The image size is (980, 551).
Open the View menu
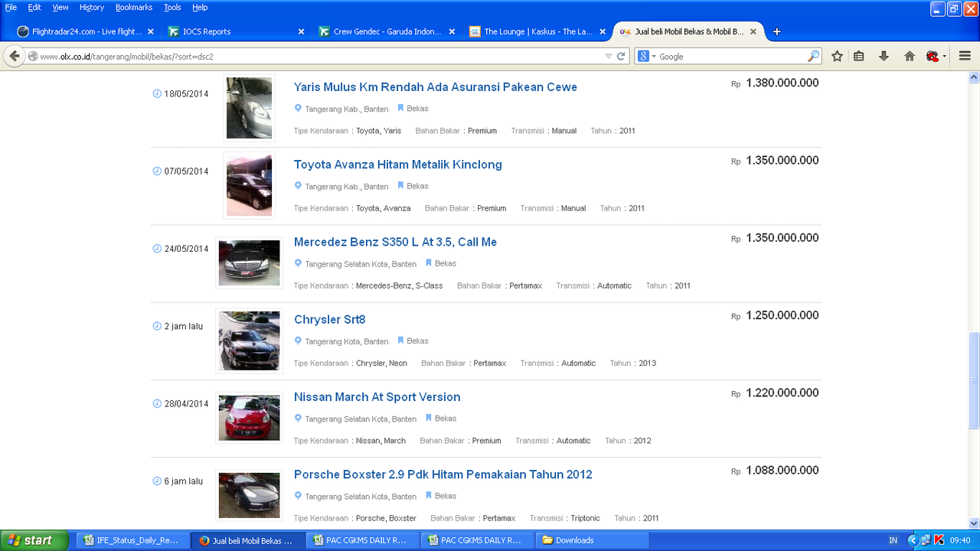[x=60, y=7]
